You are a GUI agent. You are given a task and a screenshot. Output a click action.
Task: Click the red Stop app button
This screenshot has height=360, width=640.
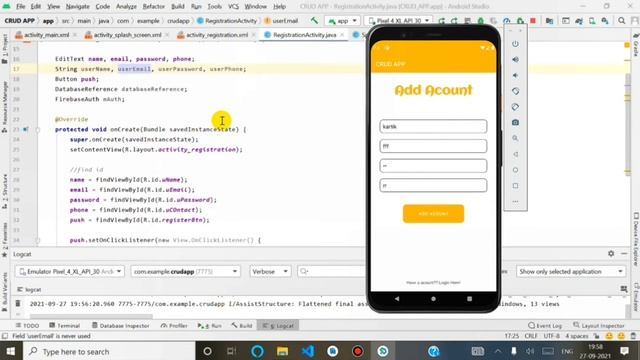[x=533, y=20]
